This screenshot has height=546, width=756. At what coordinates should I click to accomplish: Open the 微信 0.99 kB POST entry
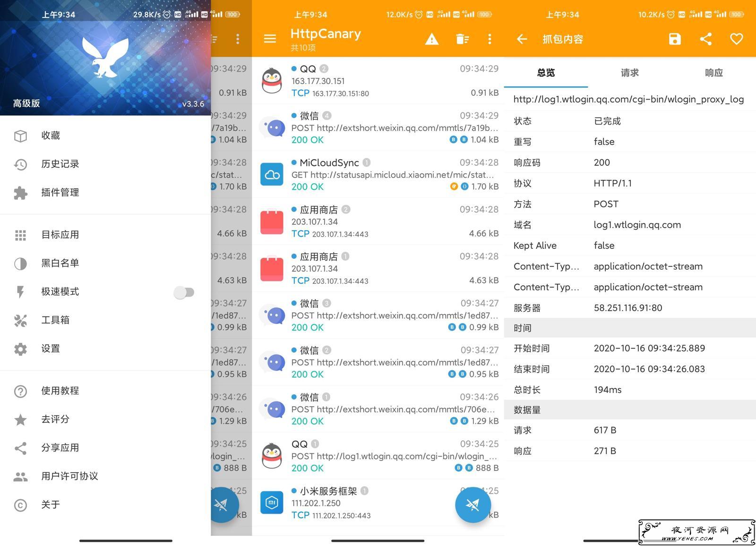tap(378, 315)
